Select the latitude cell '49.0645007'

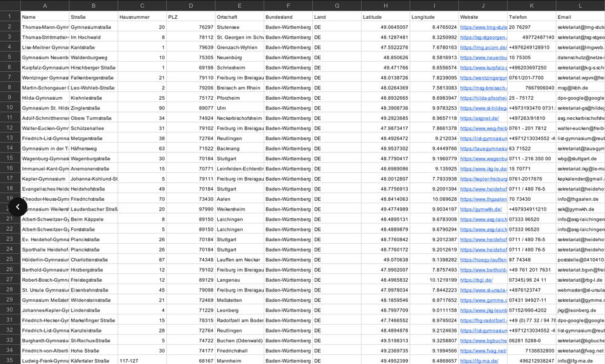point(385,27)
